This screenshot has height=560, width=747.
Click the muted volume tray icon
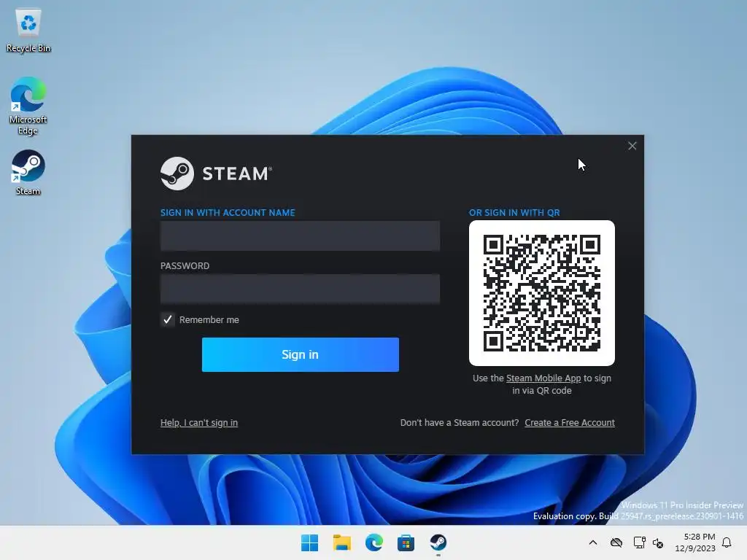(x=658, y=542)
